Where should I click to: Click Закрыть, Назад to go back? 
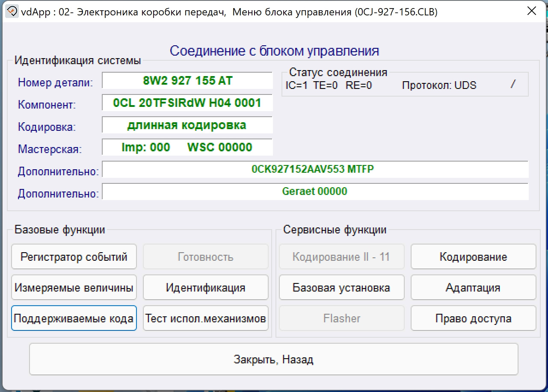[274, 360]
